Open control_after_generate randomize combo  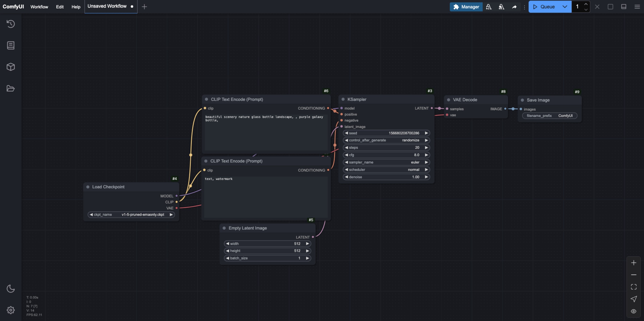pyautogui.click(x=386, y=140)
